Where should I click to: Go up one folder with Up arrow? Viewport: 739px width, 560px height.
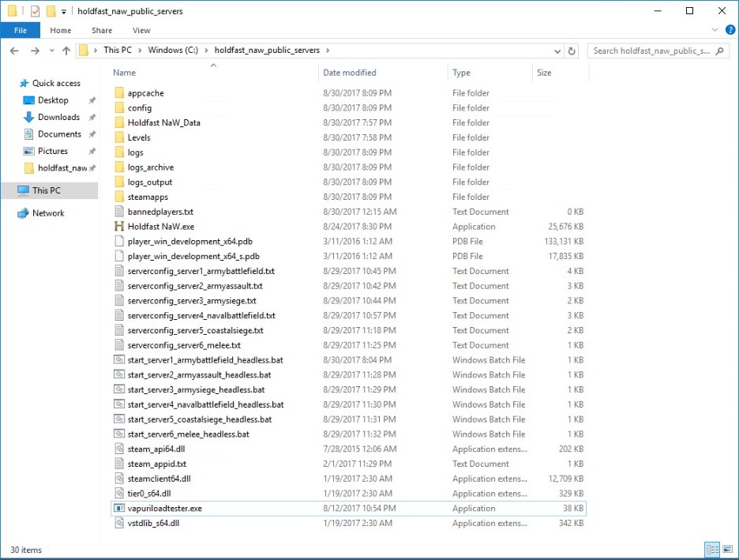coord(66,51)
